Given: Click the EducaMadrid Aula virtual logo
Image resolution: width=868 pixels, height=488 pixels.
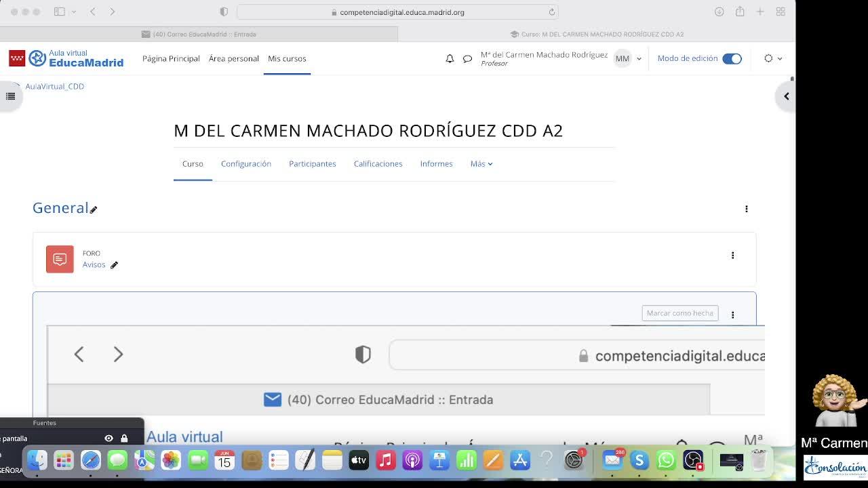Looking at the screenshot, I should point(66,58).
